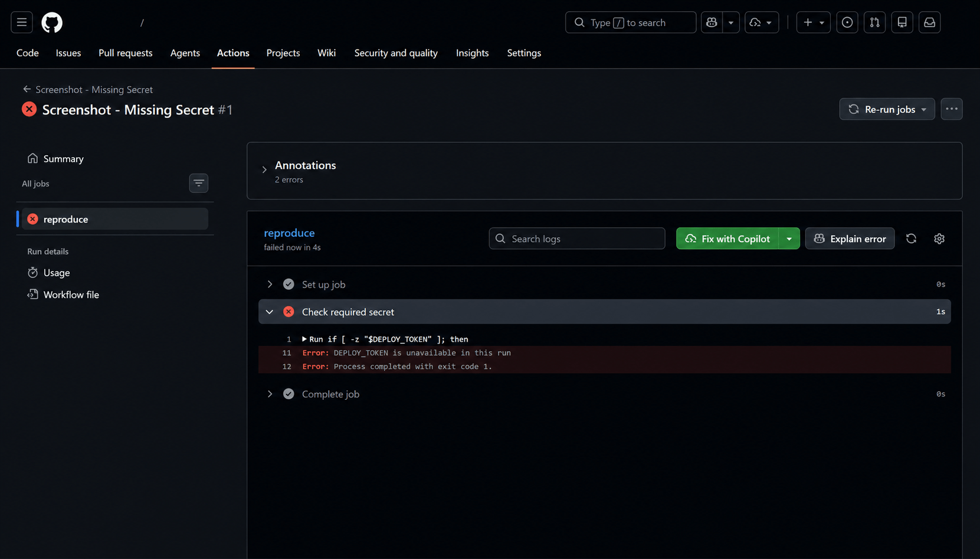Switch to the Code tab
980x559 pixels.
[28, 53]
